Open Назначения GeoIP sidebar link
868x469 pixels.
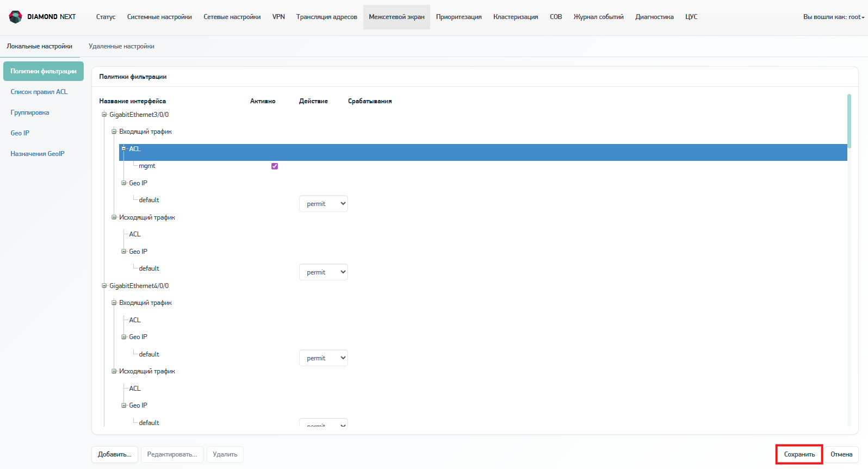pyautogui.click(x=38, y=154)
